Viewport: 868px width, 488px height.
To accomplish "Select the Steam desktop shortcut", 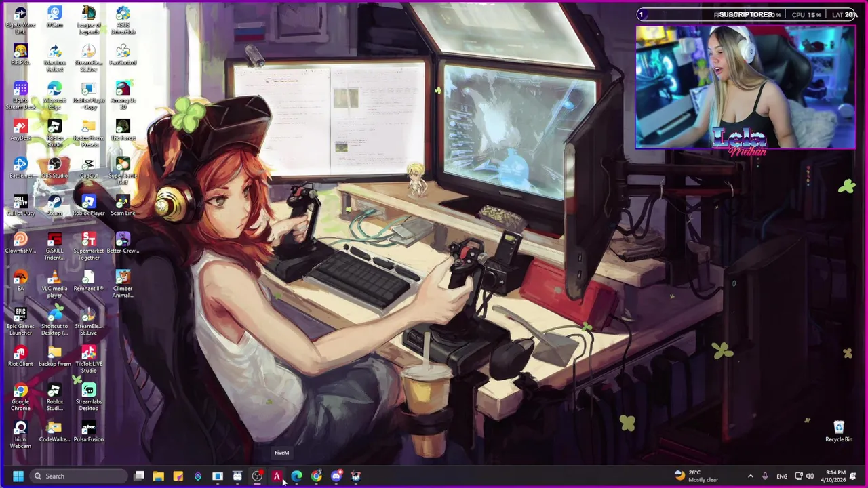I will (x=55, y=205).
